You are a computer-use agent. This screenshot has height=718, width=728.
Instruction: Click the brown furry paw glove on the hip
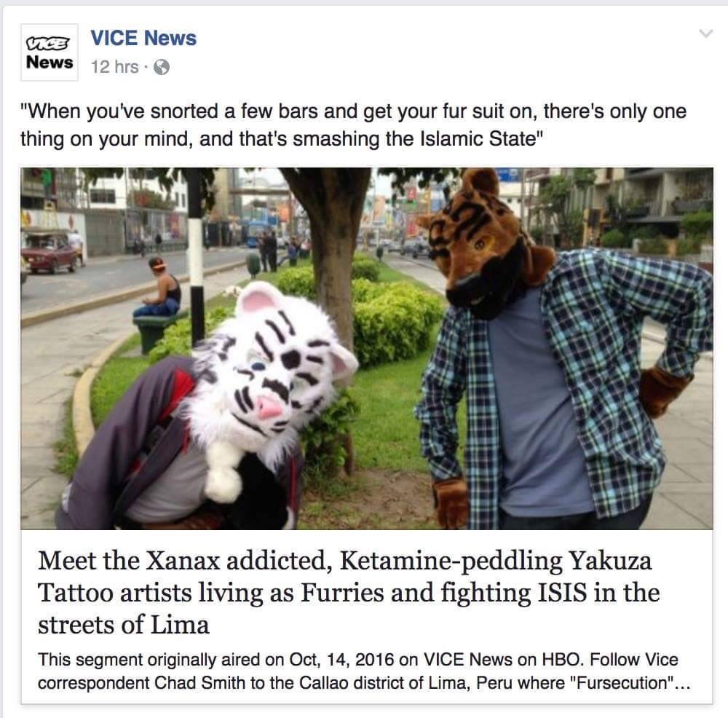(x=662, y=390)
